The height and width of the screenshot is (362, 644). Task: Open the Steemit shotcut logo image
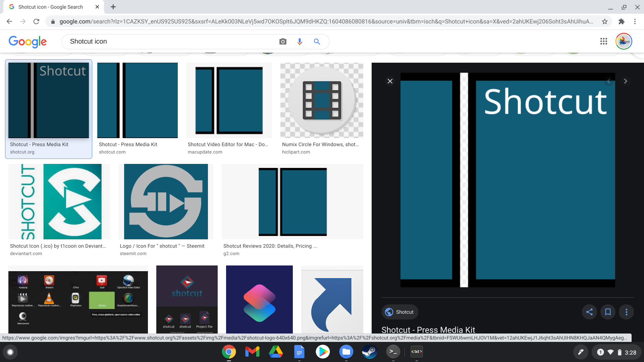coord(166,201)
